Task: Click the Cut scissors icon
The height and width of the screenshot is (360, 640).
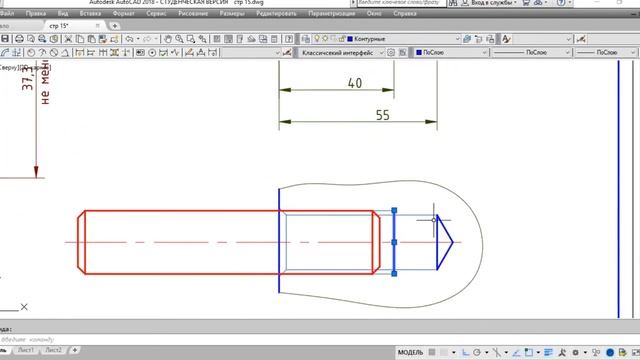Action: pos(68,39)
